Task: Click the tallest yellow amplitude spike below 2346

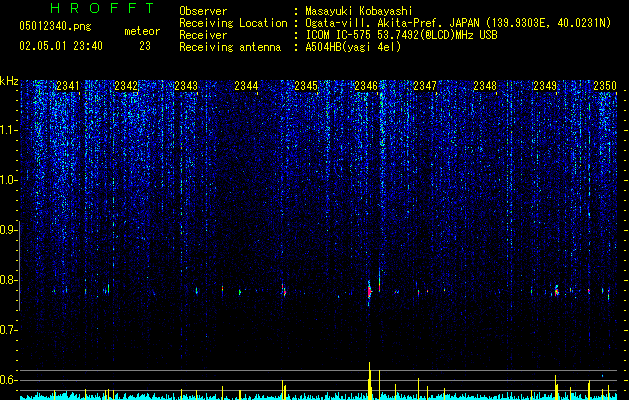Action: (x=369, y=381)
